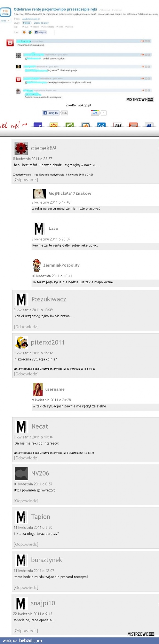Share via the Facebook icon in the share row
Screen dimensions: 159x644
(38, 125)
